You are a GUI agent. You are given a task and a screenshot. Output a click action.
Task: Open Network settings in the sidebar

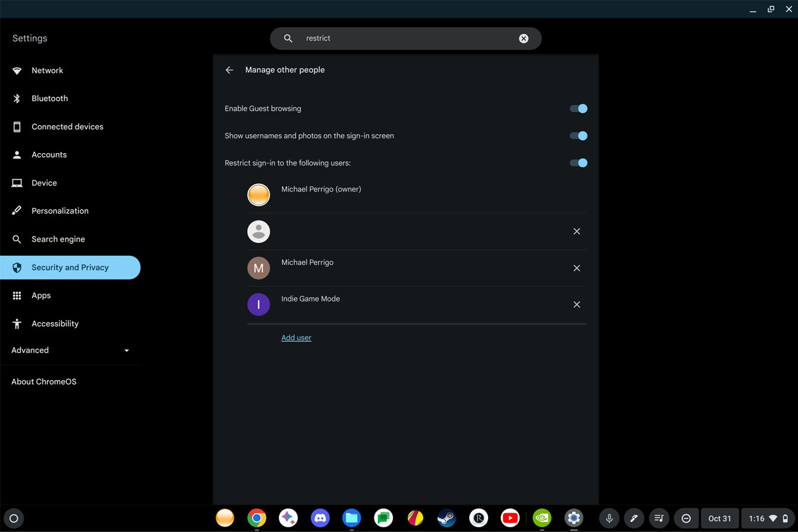point(70,70)
